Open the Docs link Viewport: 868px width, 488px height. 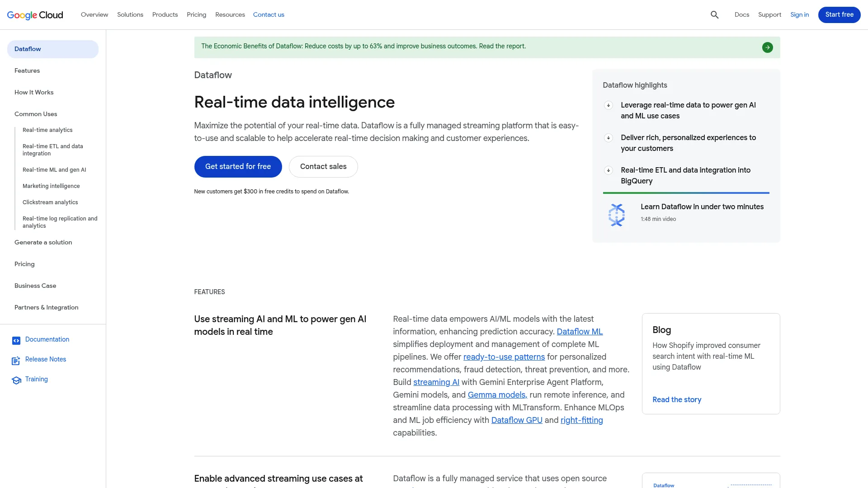coord(742,15)
